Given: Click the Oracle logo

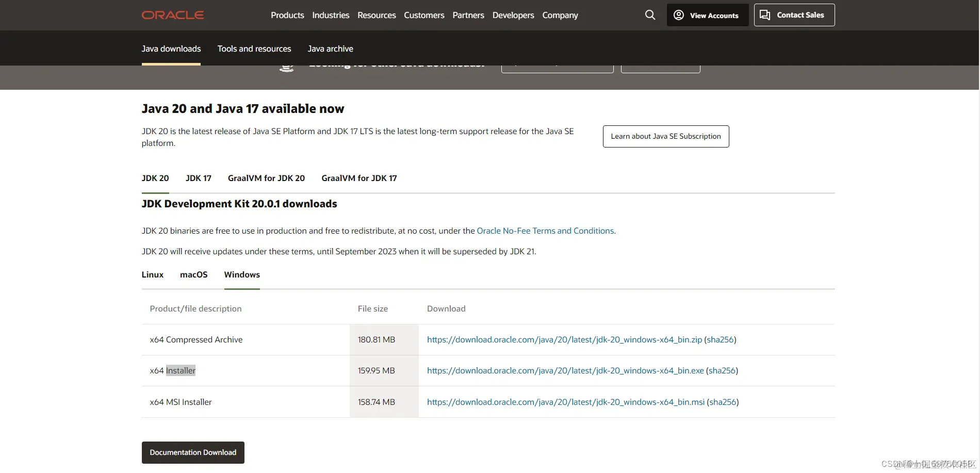Looking at the screenshot, I should tap(173, 15).
